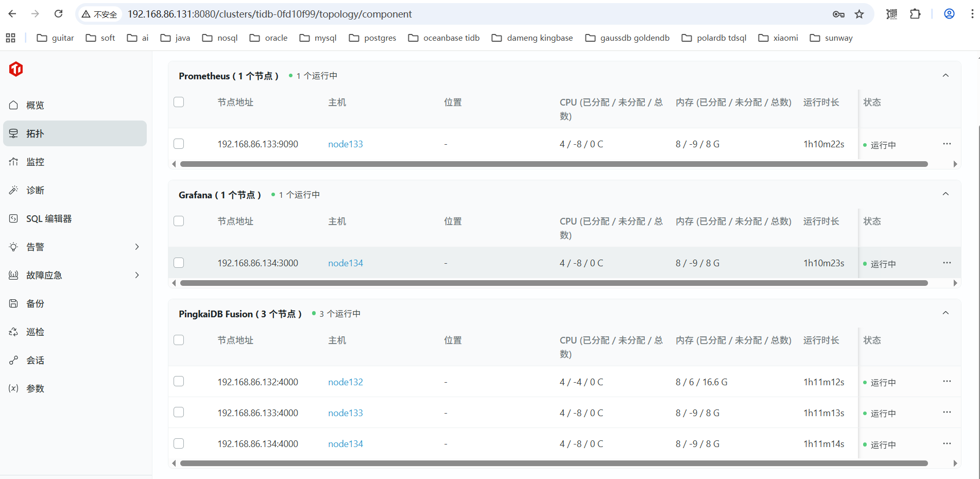The height and width of the screenshot is (479, 980).
Task: Tick the select-all checkbox in Prometheus table header
Action: pyautogui.click(x=179, y=102)
